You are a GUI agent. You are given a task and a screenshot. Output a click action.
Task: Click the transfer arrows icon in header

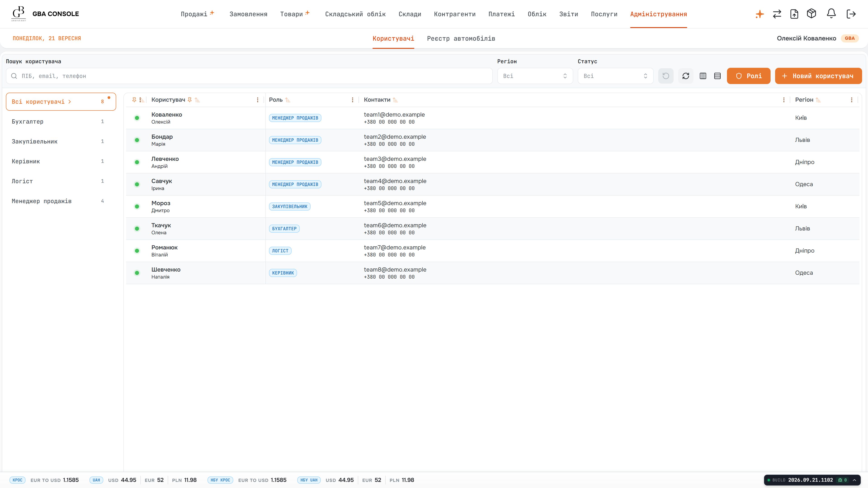(x=777, y=14)
